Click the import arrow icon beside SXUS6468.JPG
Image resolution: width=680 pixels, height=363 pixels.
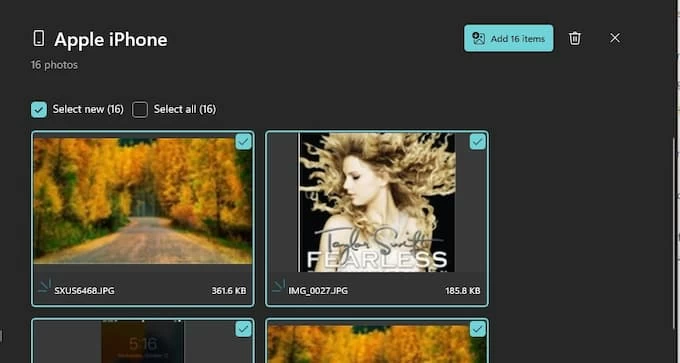pos(44,286)
